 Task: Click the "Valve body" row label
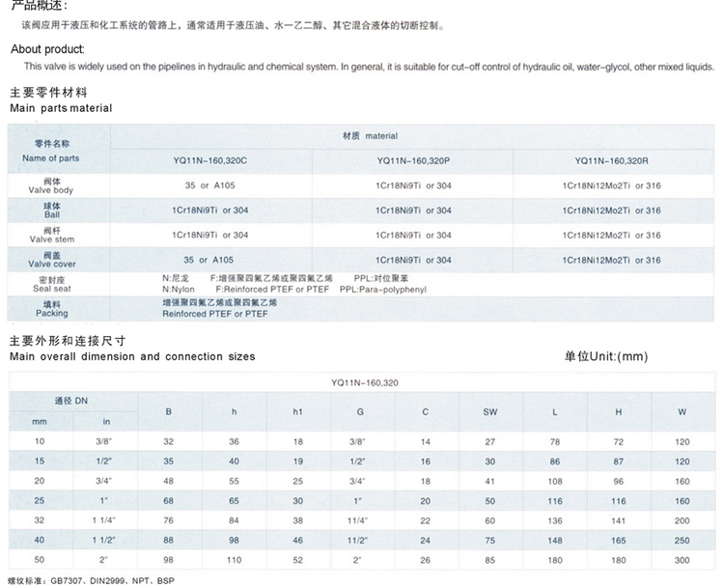51,190
